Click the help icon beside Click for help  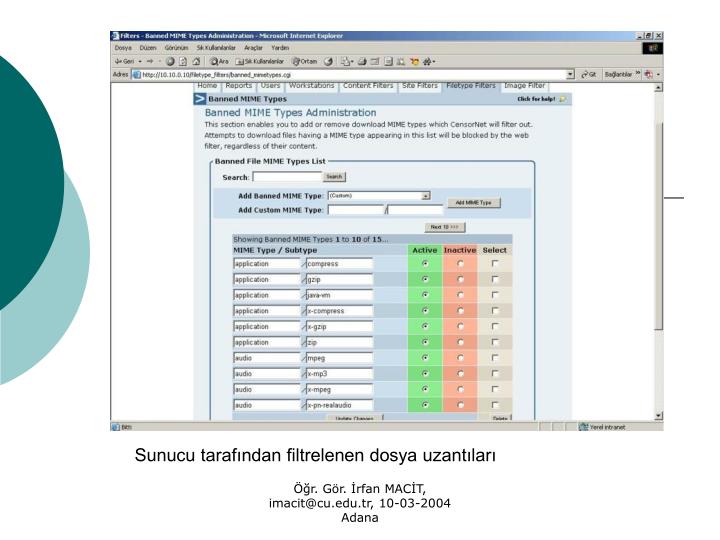click(563, 99)
